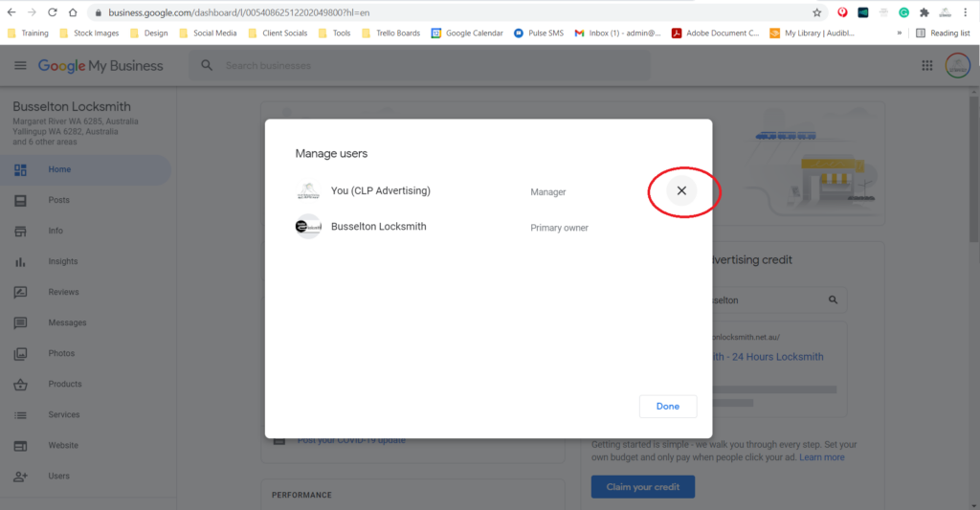Viewport: 980px width, 510px height.
Task: Bookmark this page with star icon
Action: [817, 12]
